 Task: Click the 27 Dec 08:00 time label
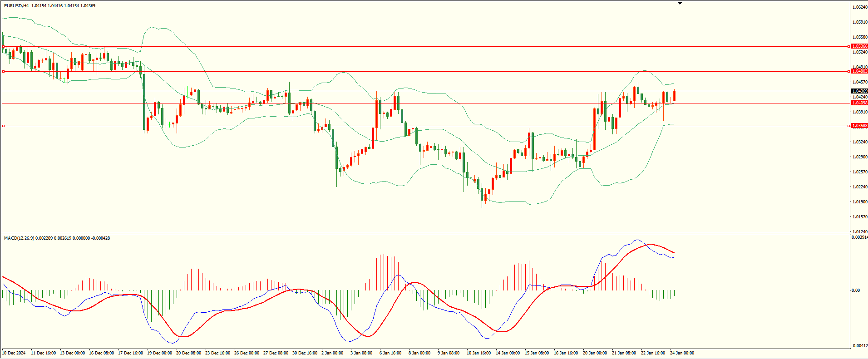(276, 353)
